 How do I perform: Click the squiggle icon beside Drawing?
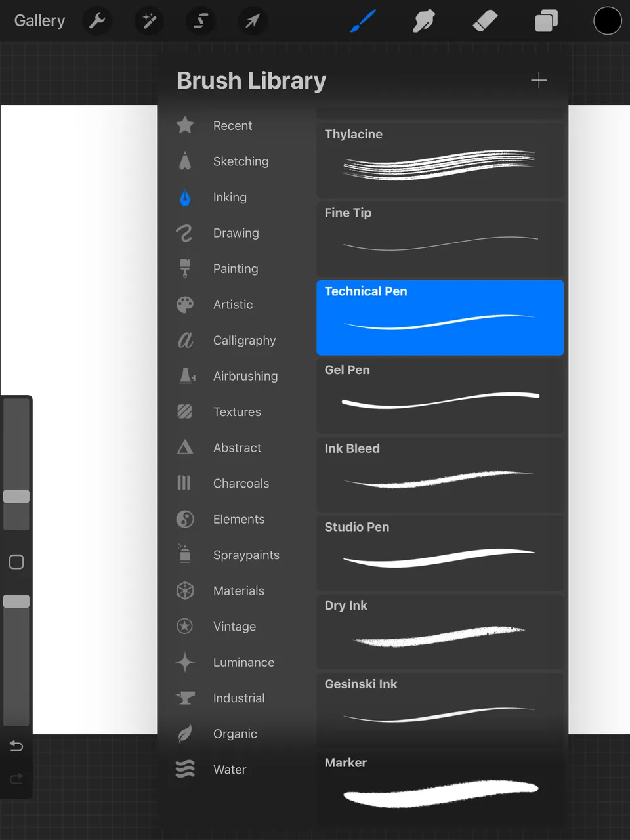coord(185,233)
